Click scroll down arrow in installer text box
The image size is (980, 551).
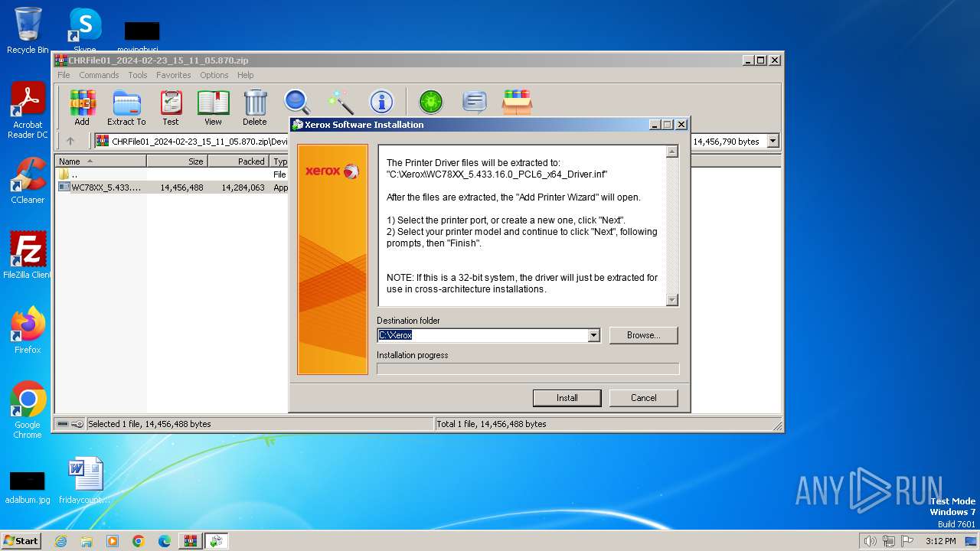[672, 301]
